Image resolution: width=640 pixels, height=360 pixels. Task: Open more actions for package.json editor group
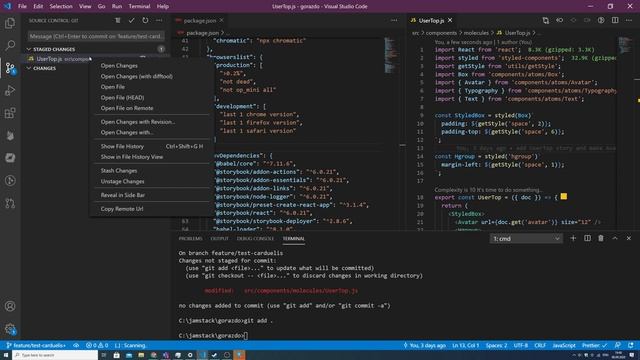coord(394,20)
